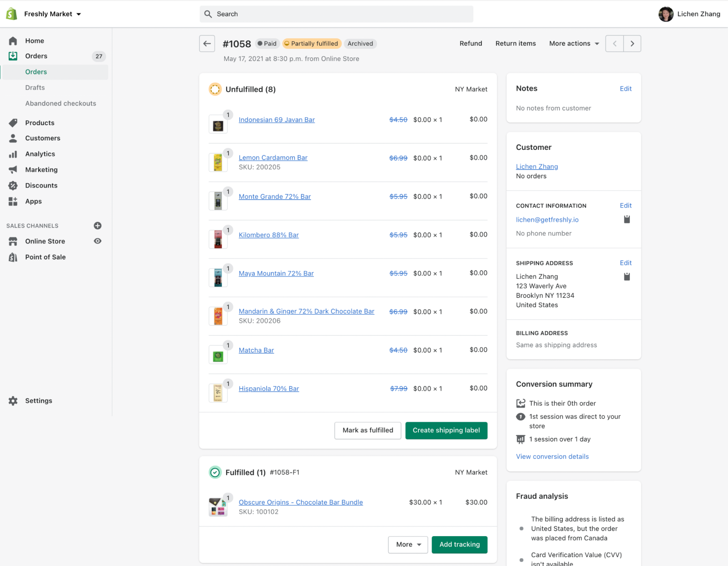Edit the shipping address
Screen dimensions: 728x566
tap(626, 263)
